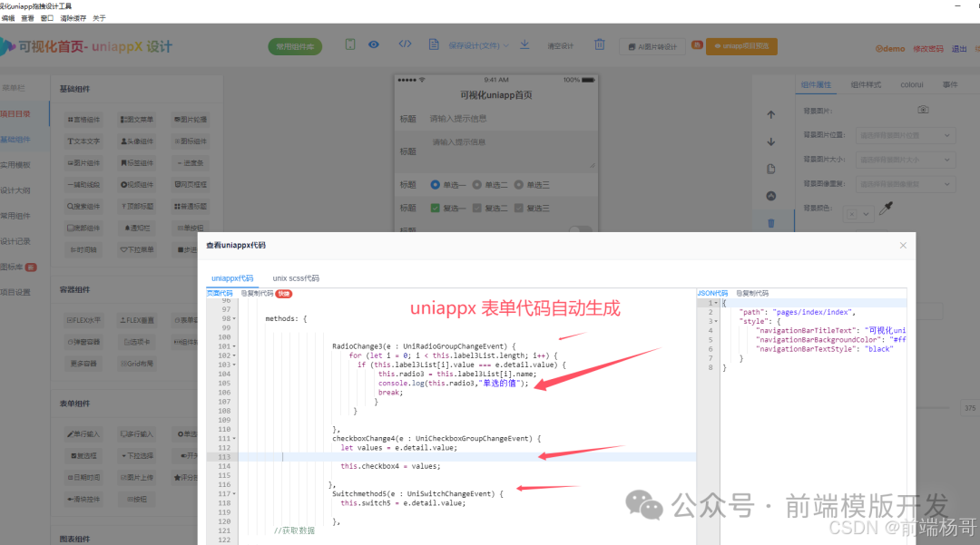Switch to the uniappx代码 tab
The height and width of the screenshot is (545, 980).
[232, 278]
